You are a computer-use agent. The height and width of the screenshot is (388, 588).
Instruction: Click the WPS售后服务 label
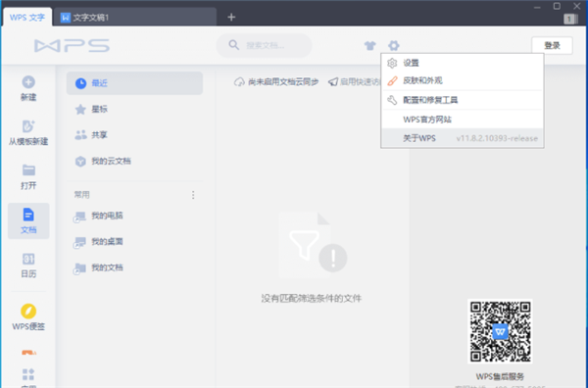click(x=500, y=376)
